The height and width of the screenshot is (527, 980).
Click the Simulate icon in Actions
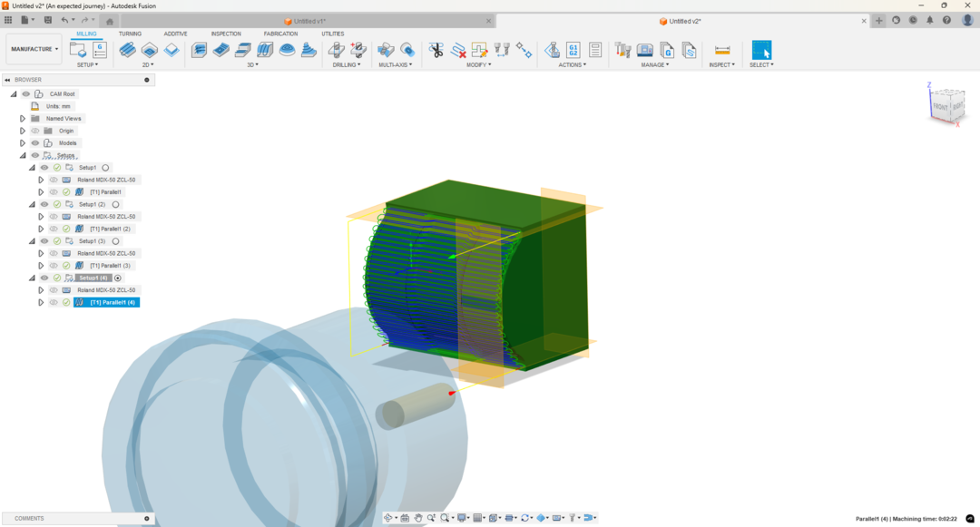[552, 50]
